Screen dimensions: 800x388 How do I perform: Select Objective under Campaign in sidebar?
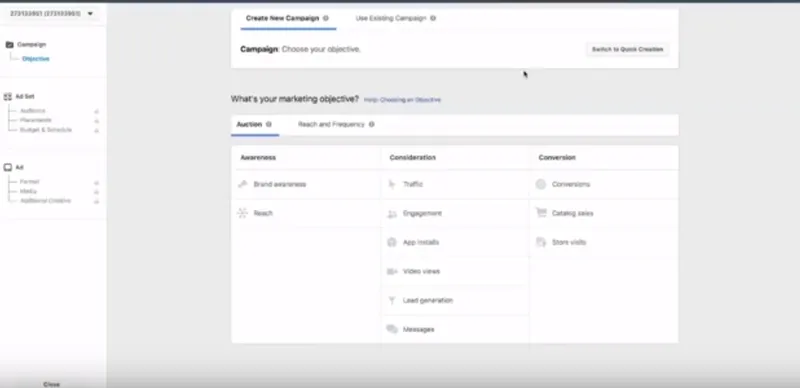[x=36, y=59]
